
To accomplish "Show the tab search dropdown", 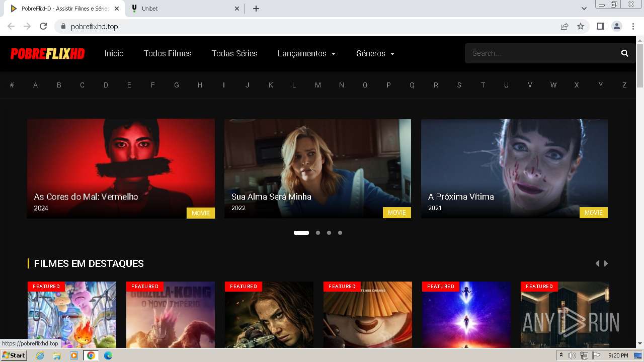I will [x=584, y=9].
